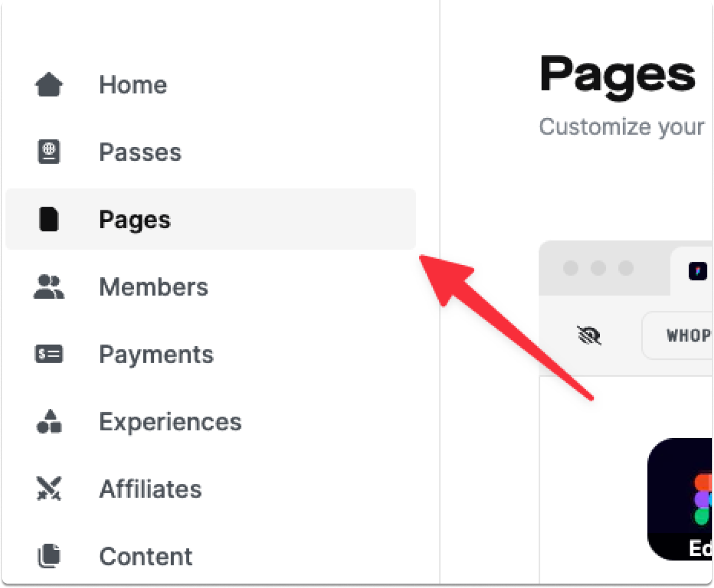
Task: Click the Figma app thumbnail
Action: pos(680,499)
